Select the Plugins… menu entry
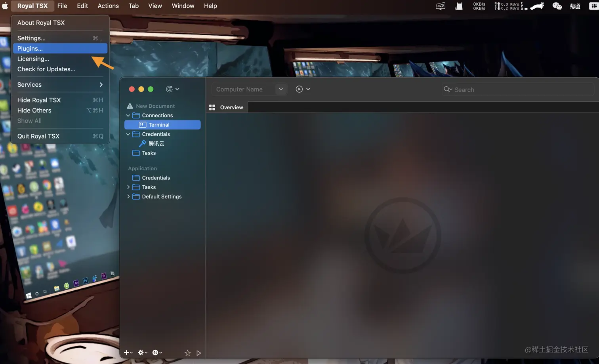 click(x=60, y=48)
